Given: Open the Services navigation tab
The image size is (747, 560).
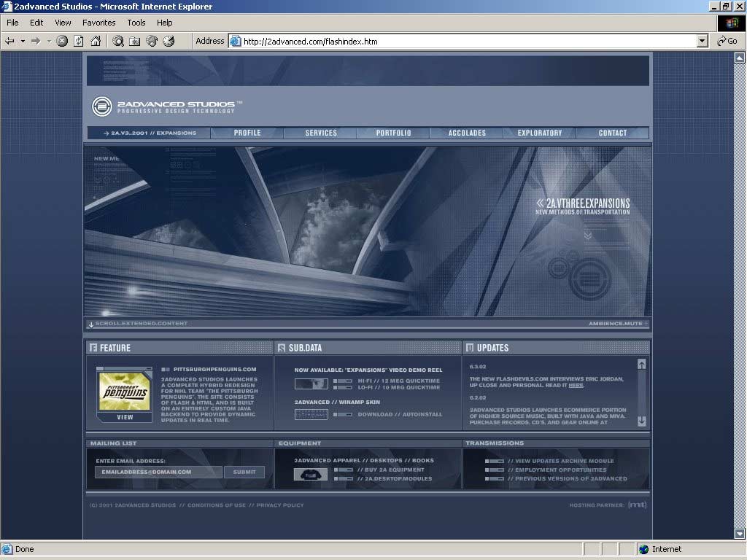Looking at the screenshot, I should [x=321, y=133].
